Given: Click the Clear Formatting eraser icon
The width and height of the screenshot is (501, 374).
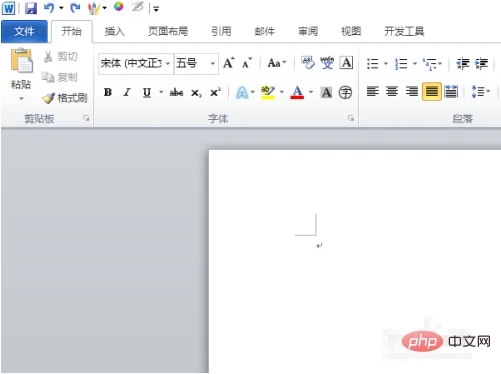Looking at the screenshot, I should coord(308,63).
